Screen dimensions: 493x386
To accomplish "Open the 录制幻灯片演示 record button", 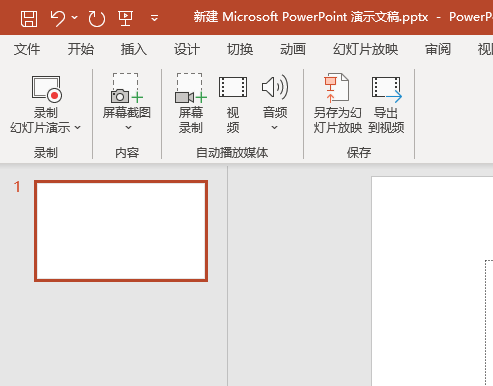I will pyautogui.click(x=46, y=104).
